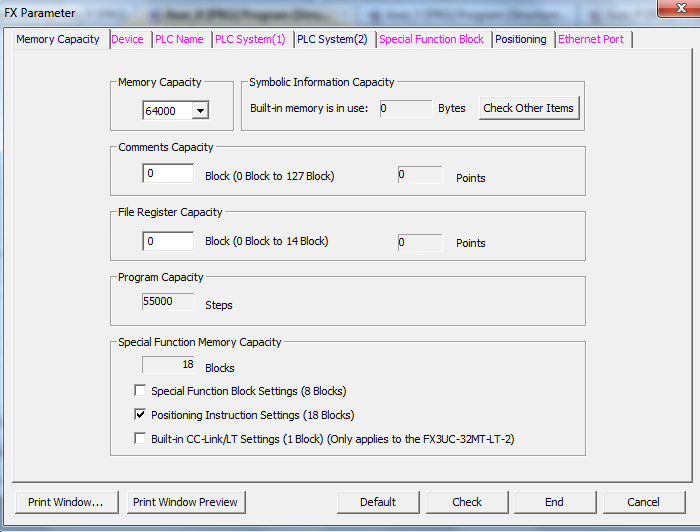Switch to PLC System(1) tab
The height and width of the screenshot is (532, 700).
[250, 39]
